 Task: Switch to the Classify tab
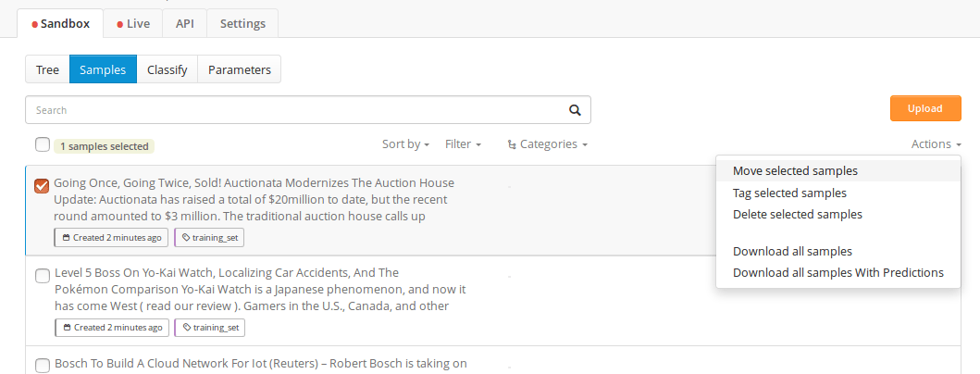(x=167, y=69)
